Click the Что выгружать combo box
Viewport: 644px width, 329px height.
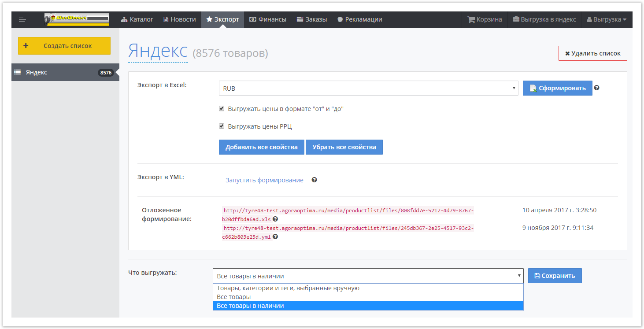pyautogui.click(x=368, y=276)
